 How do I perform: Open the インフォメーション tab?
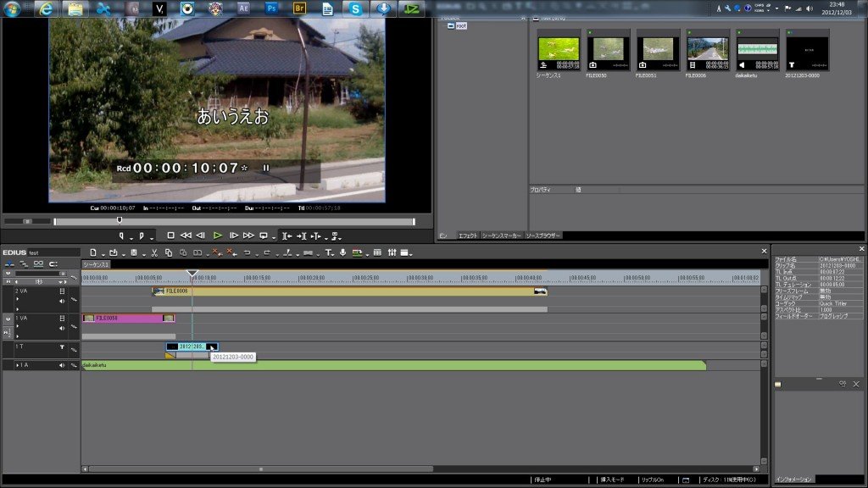click(x=793, y=480)
